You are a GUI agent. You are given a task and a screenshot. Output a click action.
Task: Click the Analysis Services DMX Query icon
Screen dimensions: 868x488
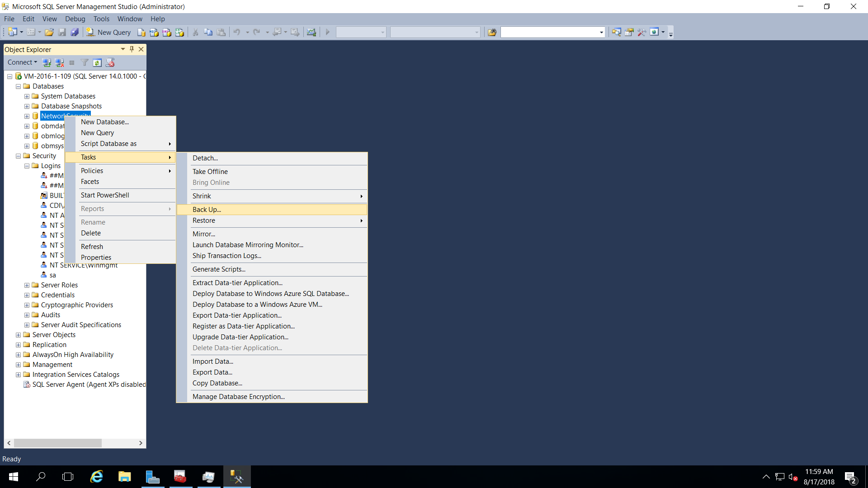167,32
